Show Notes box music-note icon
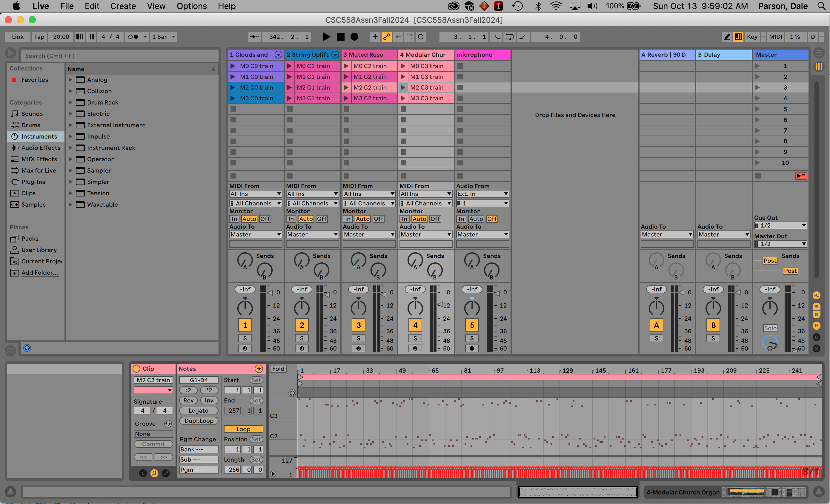 tap(154, 473)
